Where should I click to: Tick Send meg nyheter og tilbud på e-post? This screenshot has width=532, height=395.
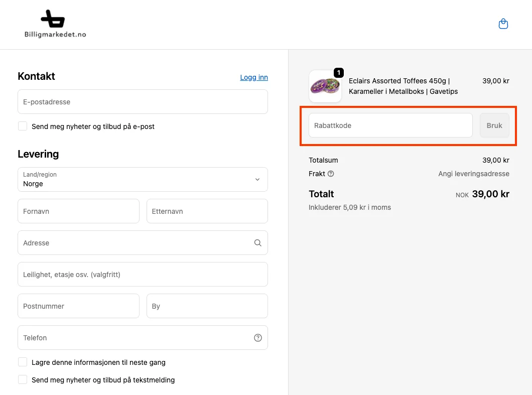pos(23,126)
